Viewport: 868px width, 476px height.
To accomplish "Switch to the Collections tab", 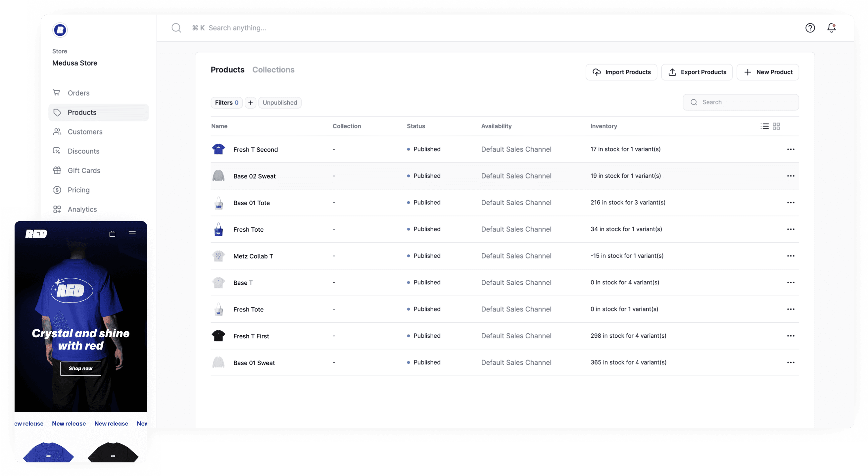I will (273, 70).
